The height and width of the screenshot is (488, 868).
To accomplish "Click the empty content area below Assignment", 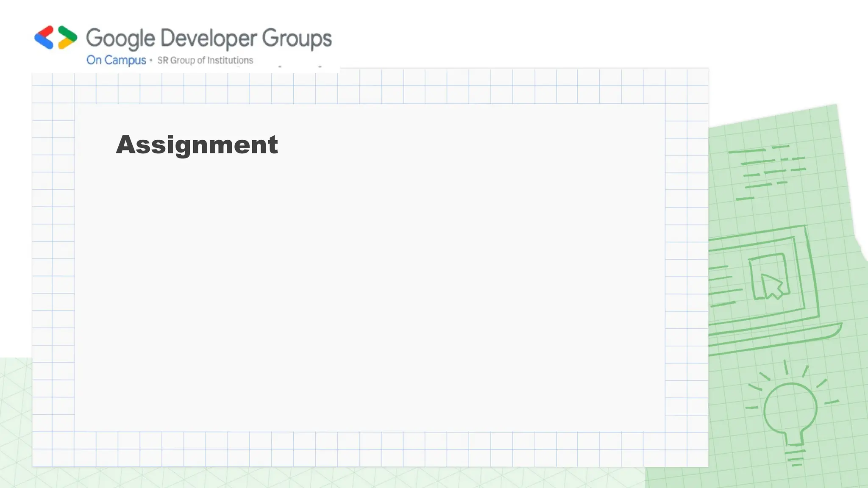I will 369,288.
